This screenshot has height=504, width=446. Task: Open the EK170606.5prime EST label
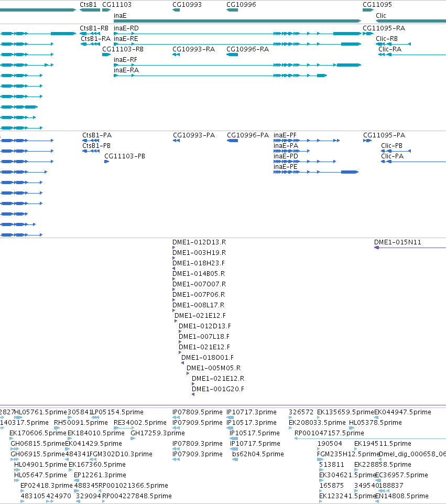tap(38, 433)
